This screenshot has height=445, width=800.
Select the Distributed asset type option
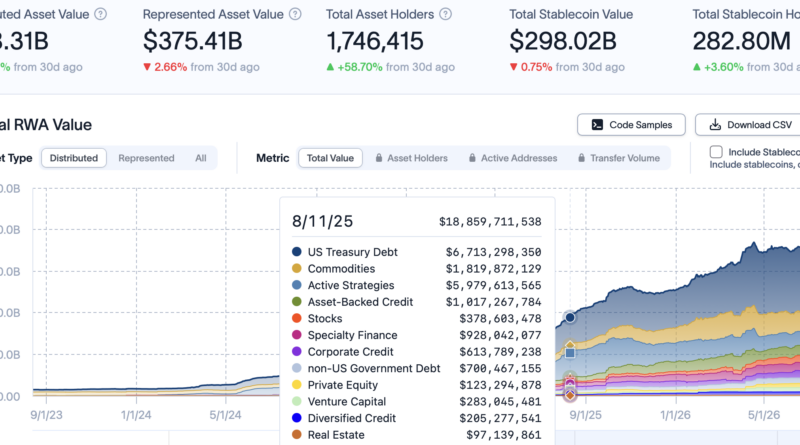(x=73, y=158)
